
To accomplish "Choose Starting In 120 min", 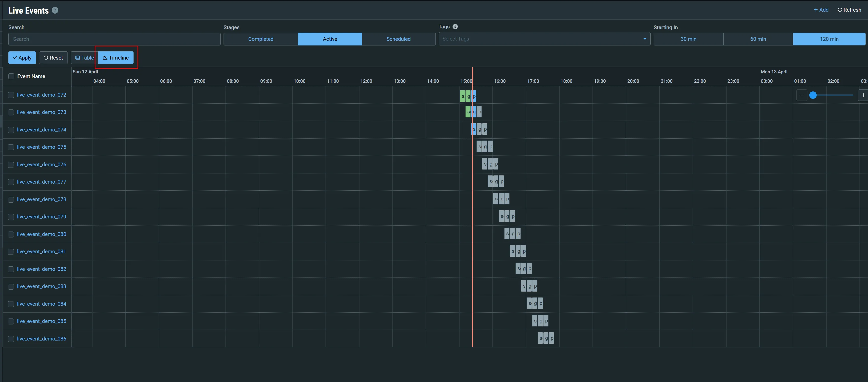I will coord(829,39).
